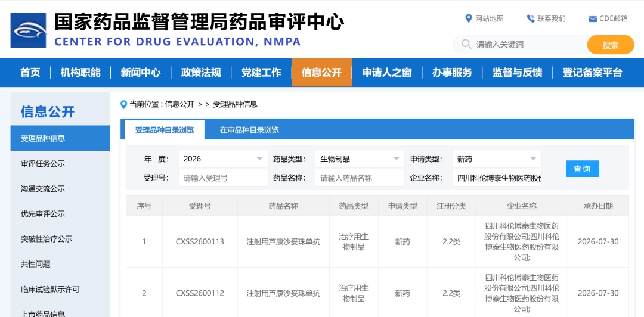
Task: Click acceptance number CXSS2600112
Action: [200, 293]
